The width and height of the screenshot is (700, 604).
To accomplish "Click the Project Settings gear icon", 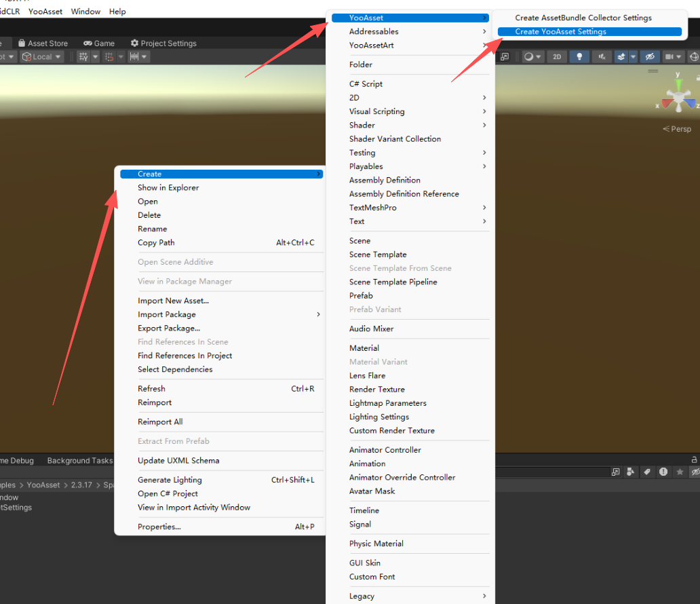I will tap(134, 43).
